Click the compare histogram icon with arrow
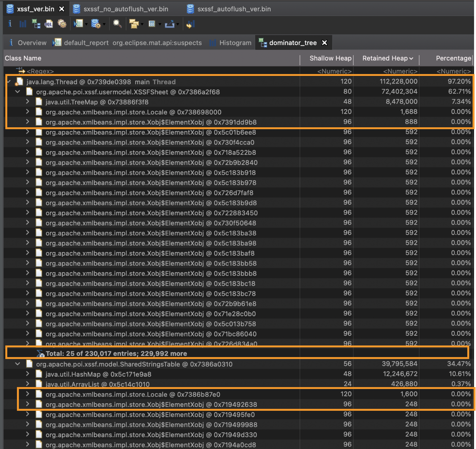 pos(190,24)
